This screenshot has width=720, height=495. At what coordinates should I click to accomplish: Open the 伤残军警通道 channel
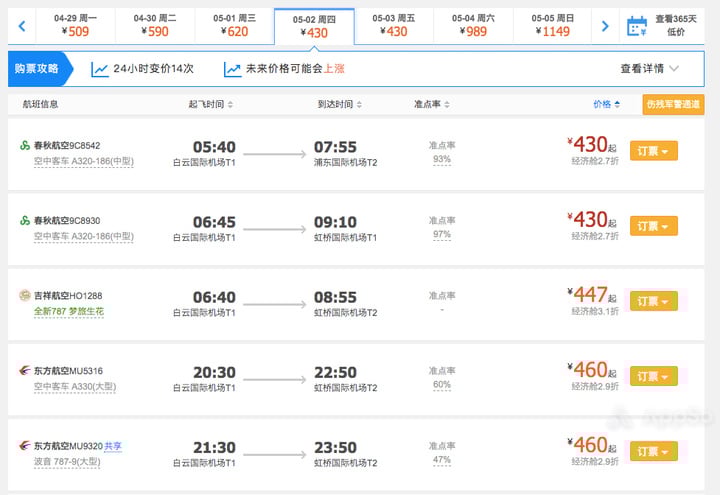tap(673, 105)
